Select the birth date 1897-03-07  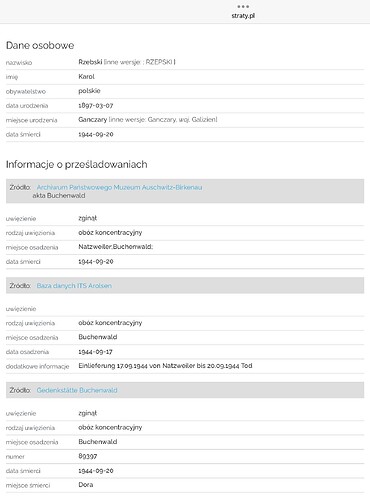[96, 105]
